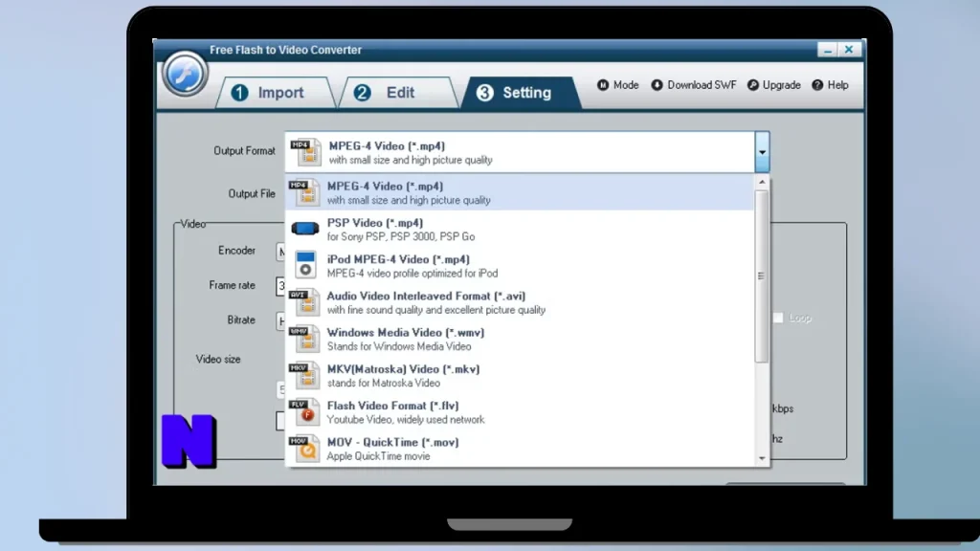
Task: Click the Mode button label
Action: (626, 85)
